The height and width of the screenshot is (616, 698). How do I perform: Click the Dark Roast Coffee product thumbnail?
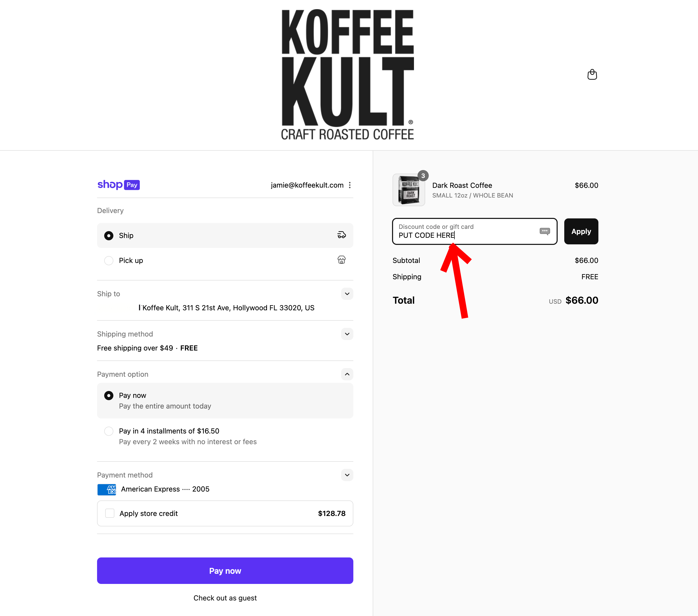(408, 190)
